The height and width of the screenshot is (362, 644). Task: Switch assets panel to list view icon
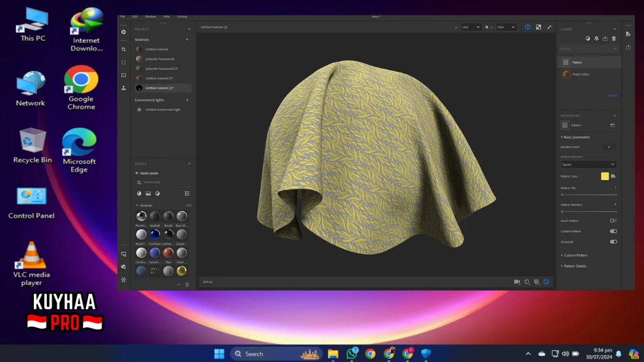(x=187, y=194)
